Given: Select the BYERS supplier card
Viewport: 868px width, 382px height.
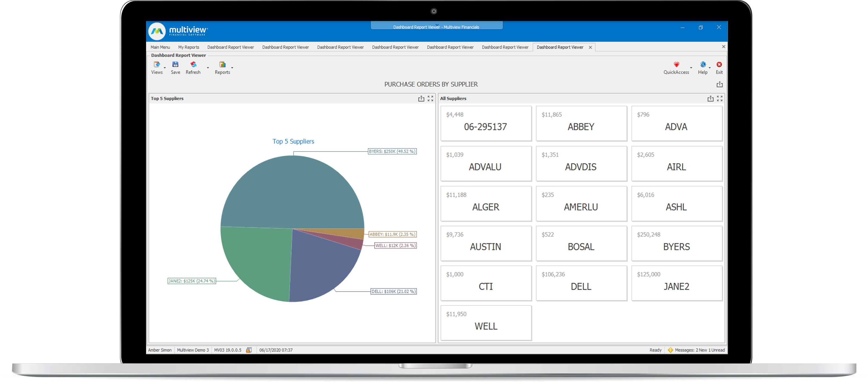Looking at the screenshot, I should (x=676, y=243).
